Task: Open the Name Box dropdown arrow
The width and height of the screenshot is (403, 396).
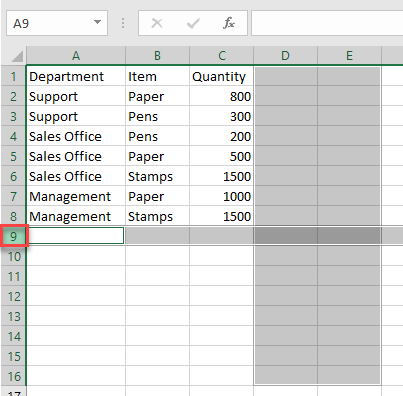Action: 97,22
